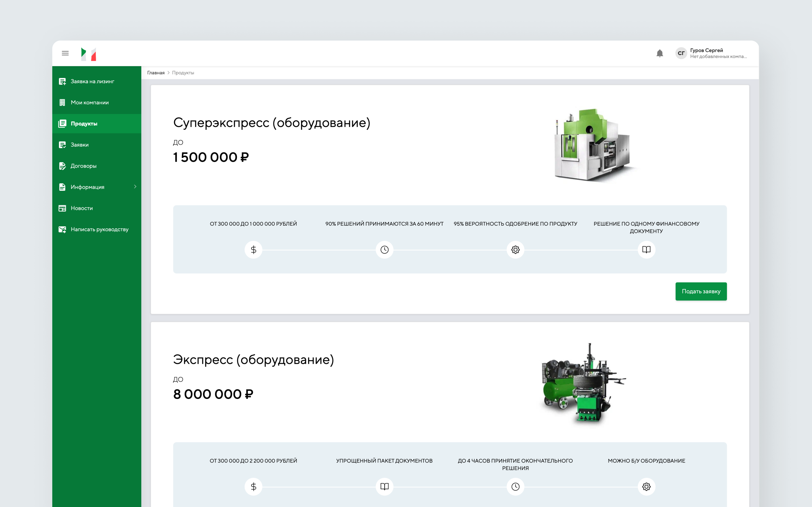The image size is (812, 507).
Task: Expand the Информация submenu chevron
Action: (x=135, y=187)
